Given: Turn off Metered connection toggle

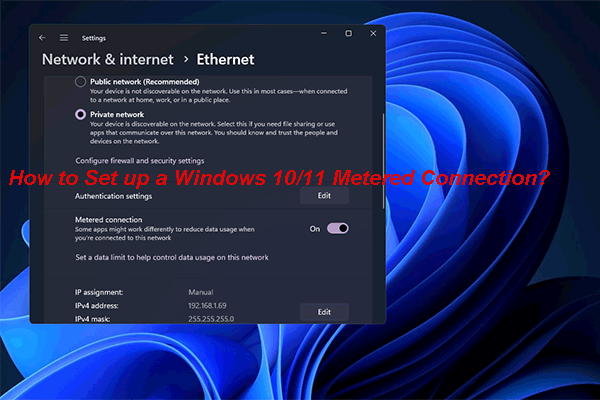Looking at the screenshot, I should (338, 229).
